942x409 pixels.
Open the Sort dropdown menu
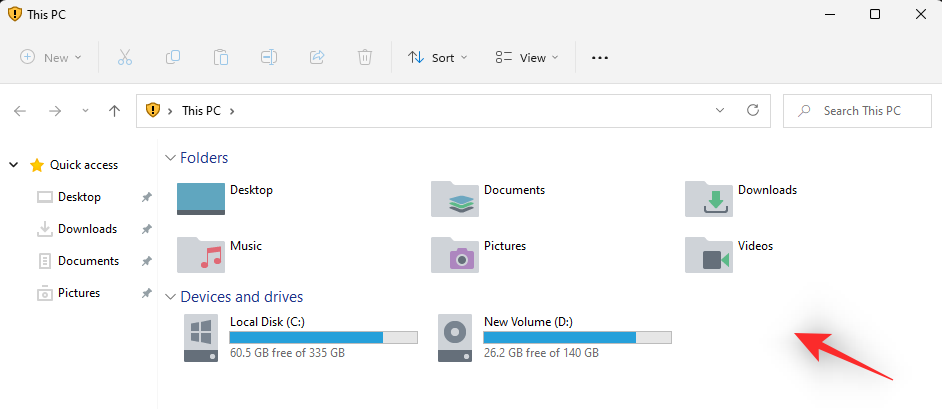coord(437,58)
